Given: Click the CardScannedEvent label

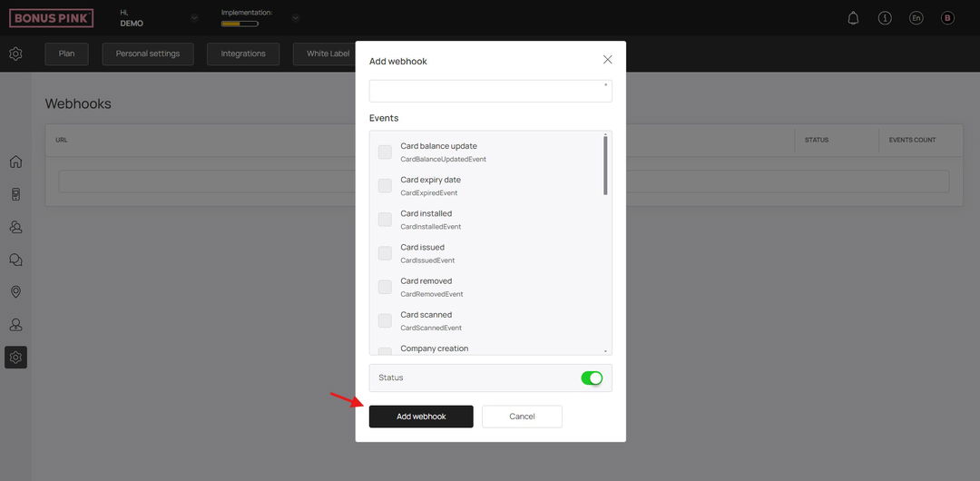Looking at the screenshot, I should point(431,329).
